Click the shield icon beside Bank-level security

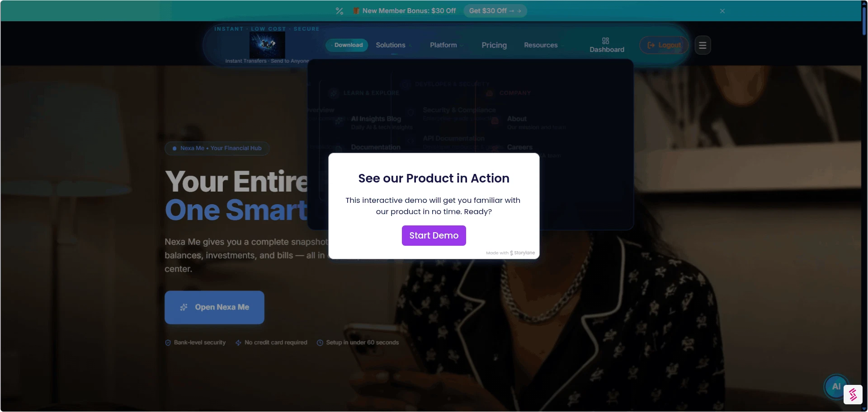(168, 343)
